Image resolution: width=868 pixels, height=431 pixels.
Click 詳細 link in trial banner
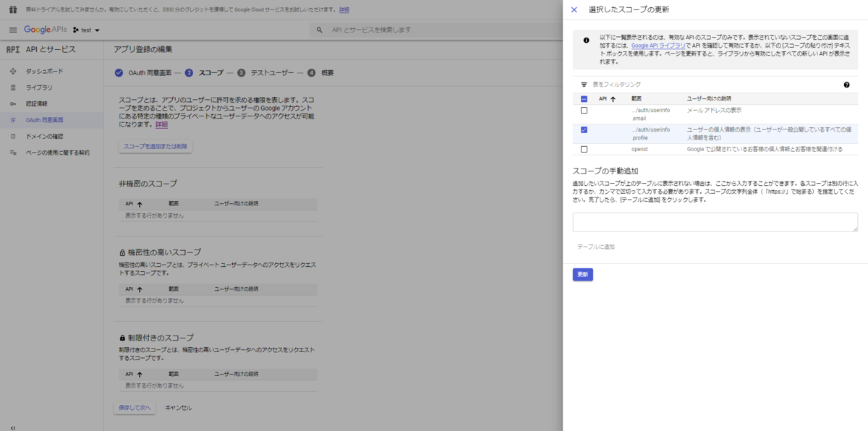pos(344,9)
